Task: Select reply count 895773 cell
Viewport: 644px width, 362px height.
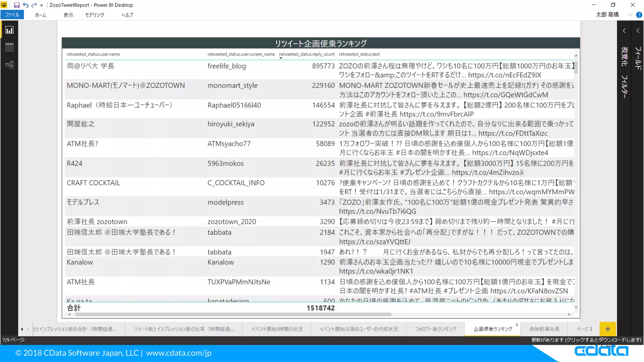Action: point(323,66)
